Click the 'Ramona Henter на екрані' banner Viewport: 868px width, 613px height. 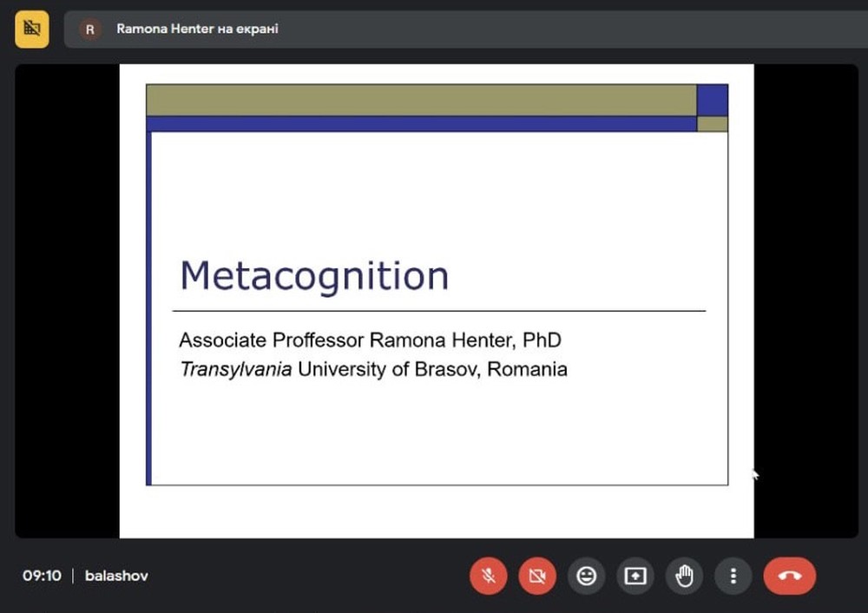[x=197, y=30]
